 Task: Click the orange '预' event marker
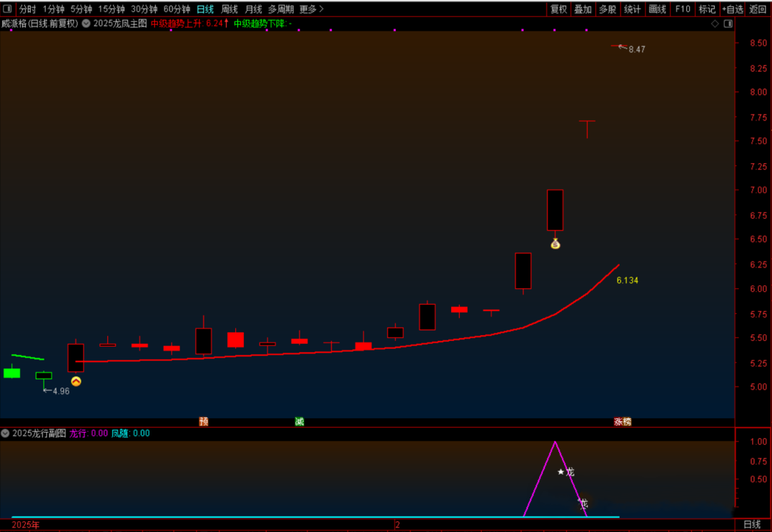tap(204, 422)
